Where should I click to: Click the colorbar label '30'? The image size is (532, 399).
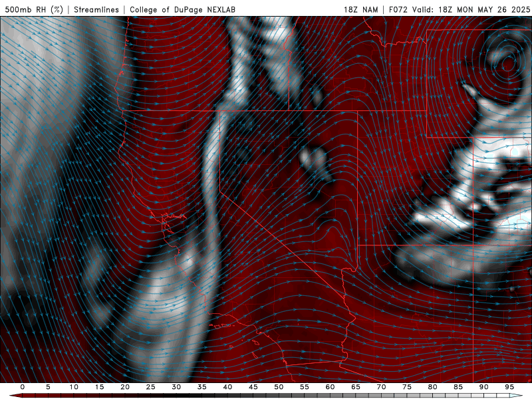tap(176, 387)
